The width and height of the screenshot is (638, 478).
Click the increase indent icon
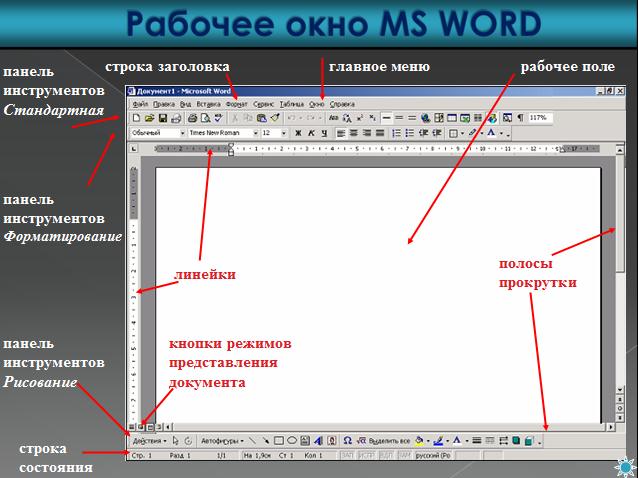(x=437, y=133)
